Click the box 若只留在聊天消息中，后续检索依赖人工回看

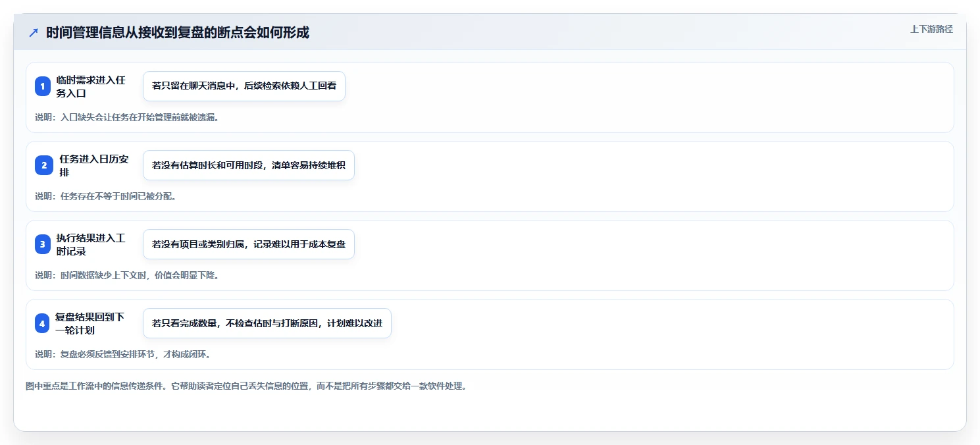[244, 86]
